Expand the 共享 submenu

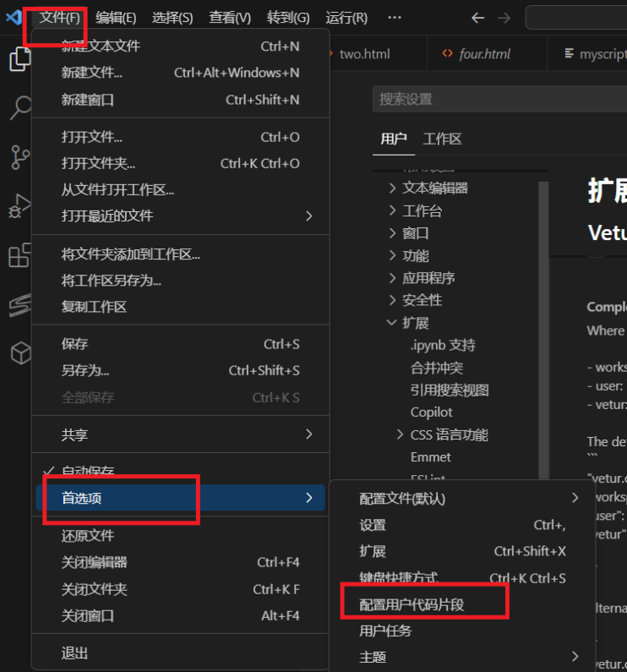click(x=181, y=434)
